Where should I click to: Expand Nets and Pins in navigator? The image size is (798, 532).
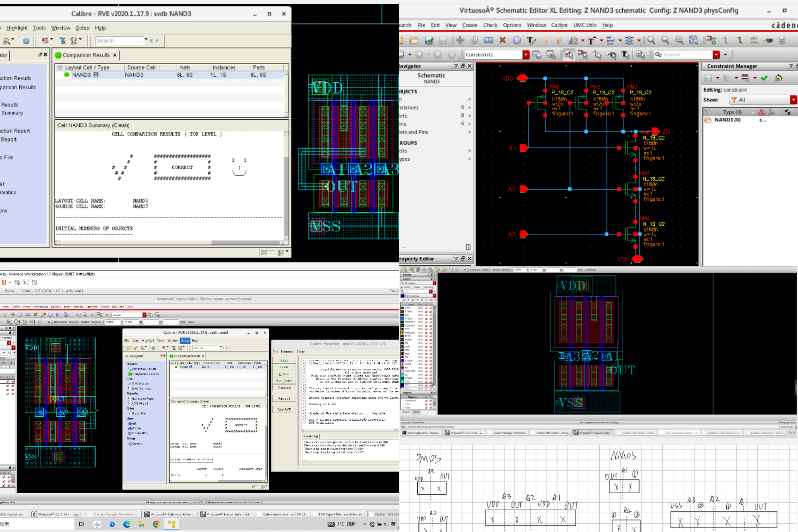click(470, 132)
